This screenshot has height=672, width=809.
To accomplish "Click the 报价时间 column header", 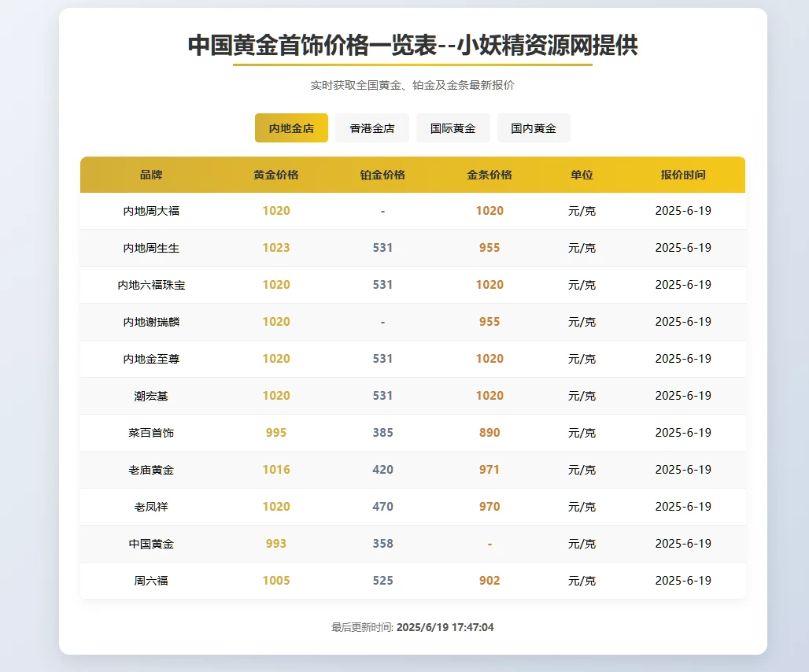I will point(683,175).
